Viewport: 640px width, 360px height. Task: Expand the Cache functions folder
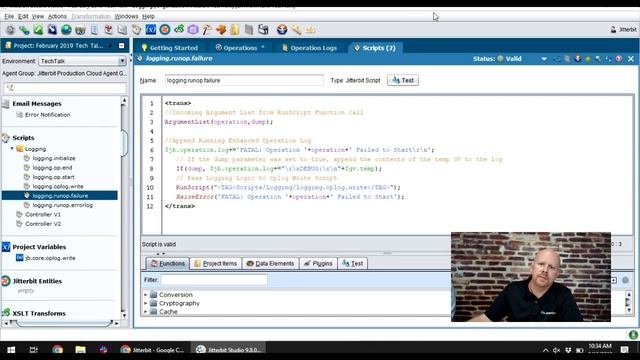[x=145, y=311]
